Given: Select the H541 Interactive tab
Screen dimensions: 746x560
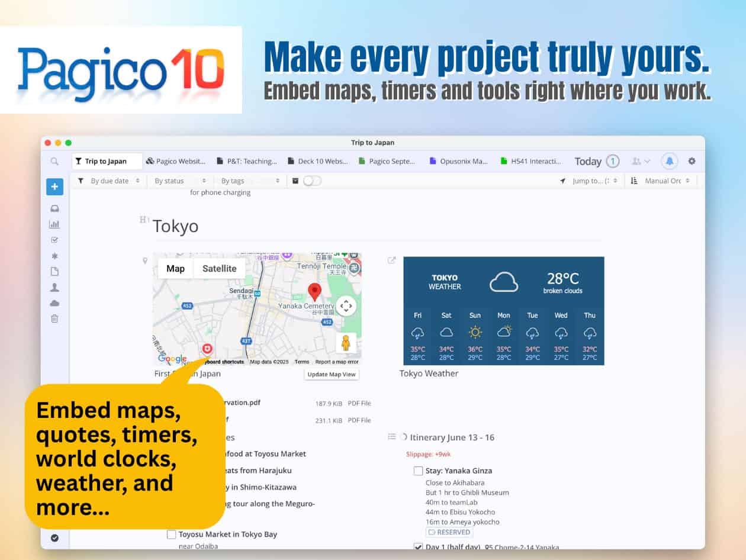Looking at the screenshot, I should tap(530, 161).
